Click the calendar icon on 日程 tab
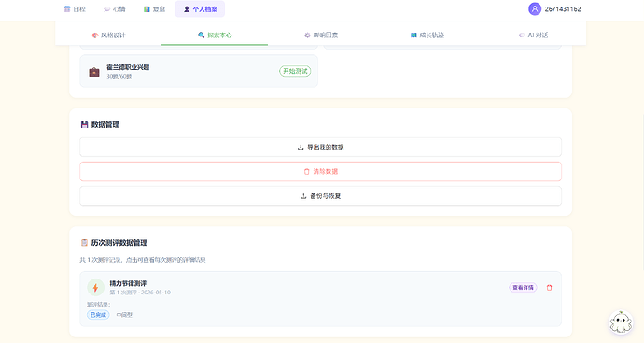Screen dimensions: 644x343 [67, 9]
